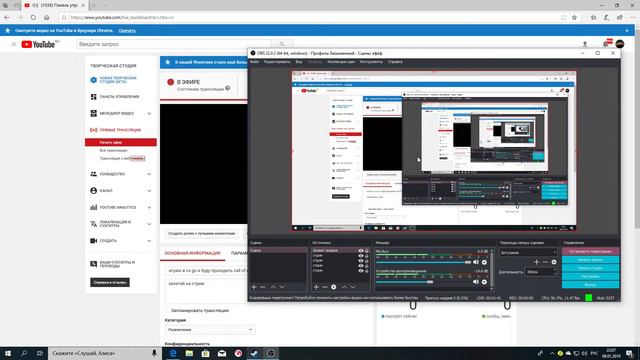Open the Category dropdown on YouTube
The width and height of the screenshot is (640, 360).
click(x=210, y=329)
